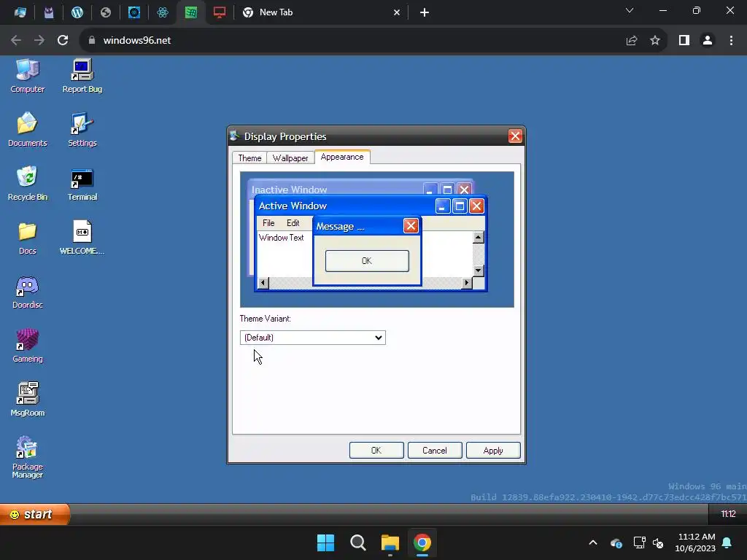Open the WELCOME markdown file icon

click(82, 237)
